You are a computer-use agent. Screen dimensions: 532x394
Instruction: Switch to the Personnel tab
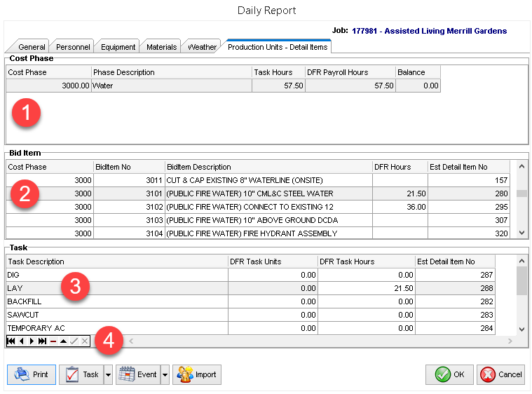[73, 47]
